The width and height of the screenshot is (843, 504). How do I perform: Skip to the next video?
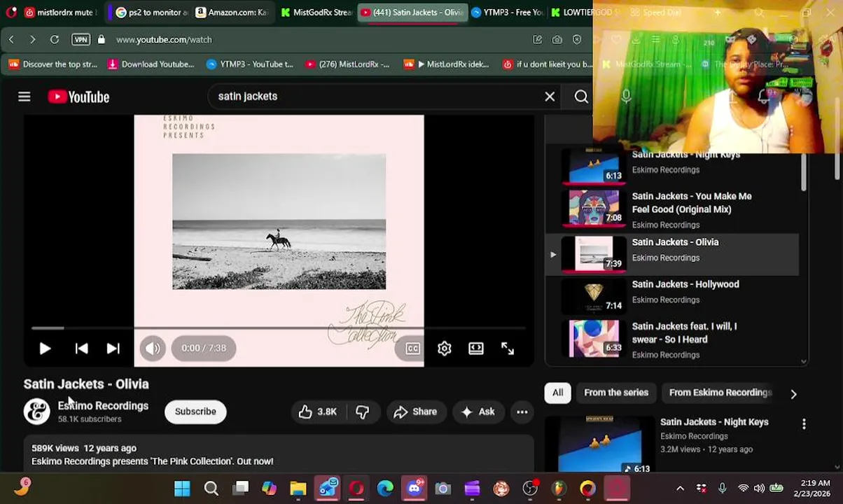(x=113, y=348)
